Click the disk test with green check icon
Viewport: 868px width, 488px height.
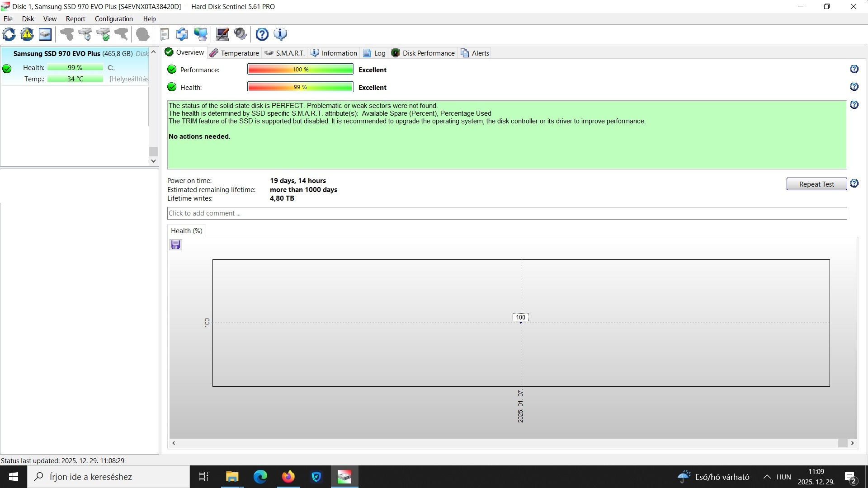point(103,34)
